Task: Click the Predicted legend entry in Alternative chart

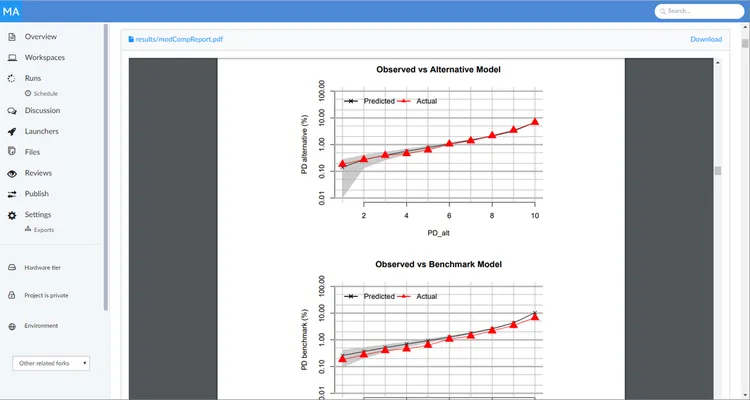Action: coord(370,101)
